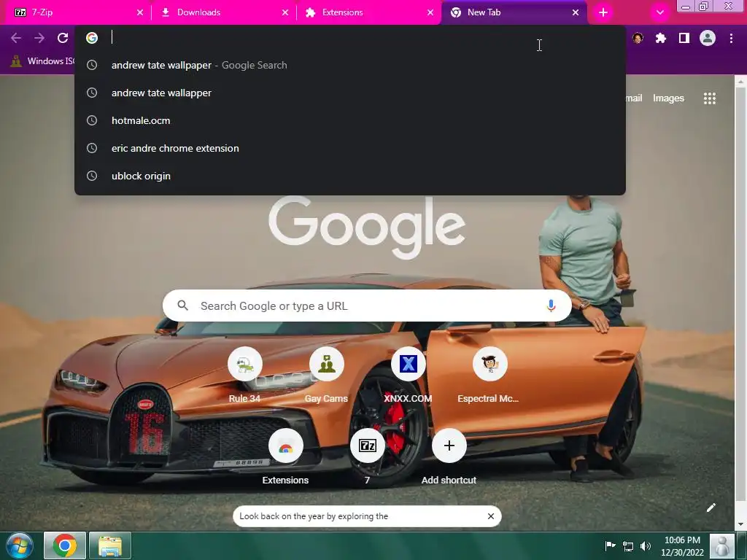This screenshot has width=747, height=560.
Task: Click the Google search box
Action: pos(367,306)
